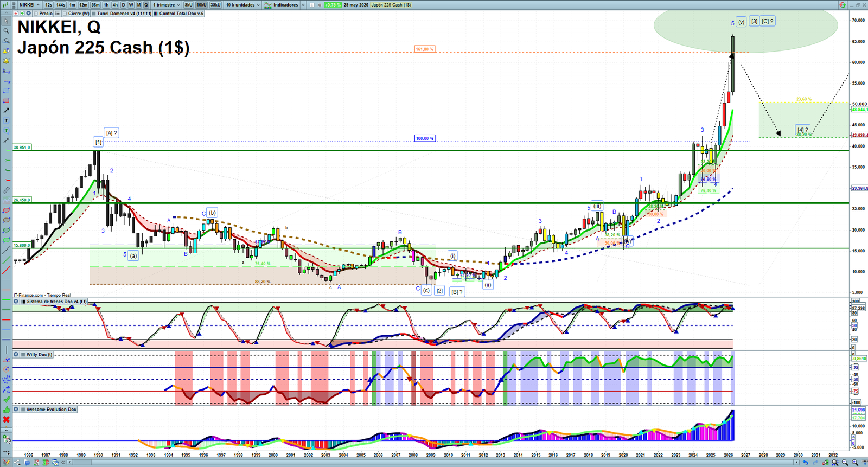
Task: Select the light green horizontal line tool
Action: coord(6,299)
